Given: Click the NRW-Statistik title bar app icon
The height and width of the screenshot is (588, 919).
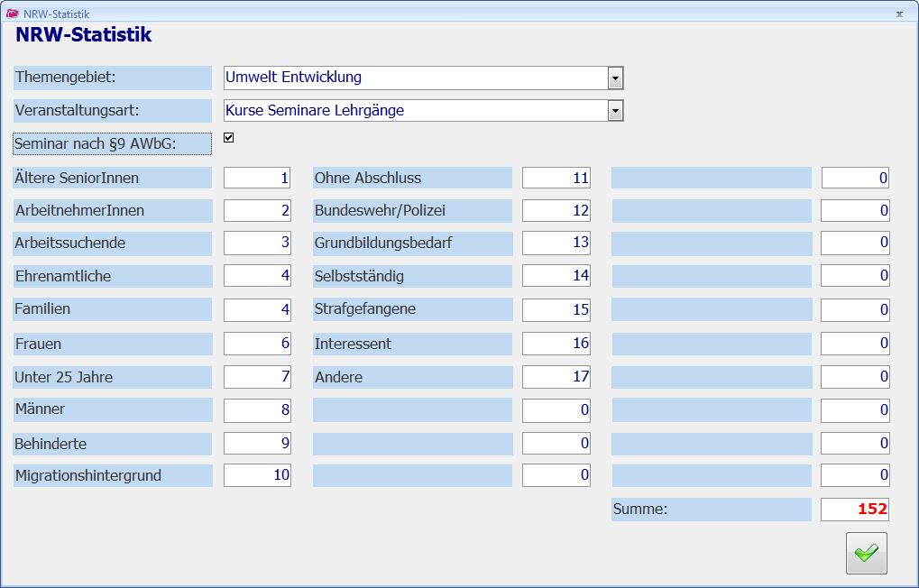Looking at the screenshot, I should point(12,14).
